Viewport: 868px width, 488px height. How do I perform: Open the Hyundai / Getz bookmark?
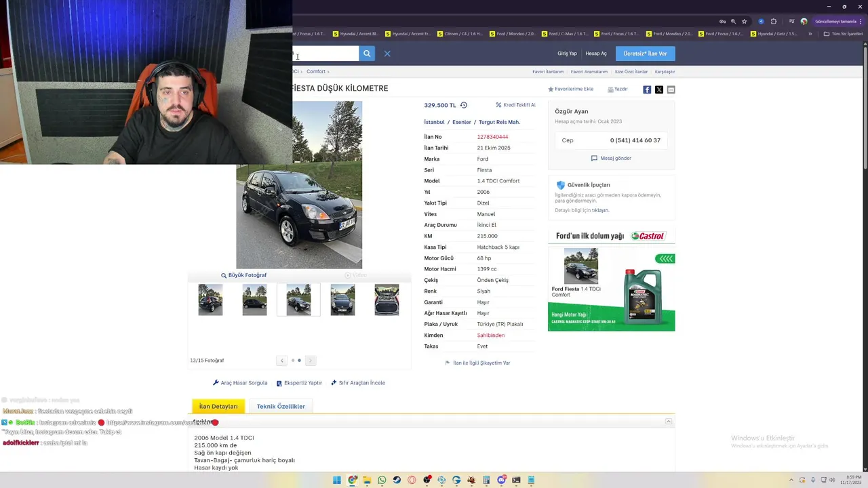coord(773,34)
